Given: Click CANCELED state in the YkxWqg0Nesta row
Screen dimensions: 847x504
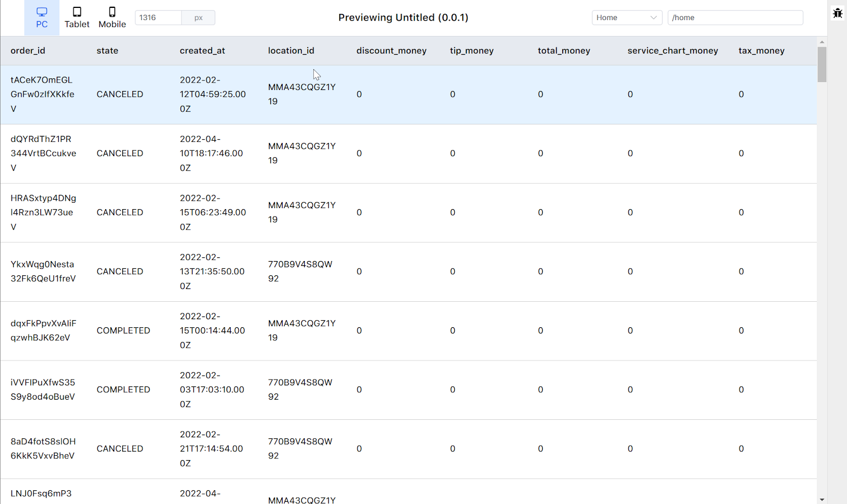Looking at the screenshot, I should click(x=120, y=272).
